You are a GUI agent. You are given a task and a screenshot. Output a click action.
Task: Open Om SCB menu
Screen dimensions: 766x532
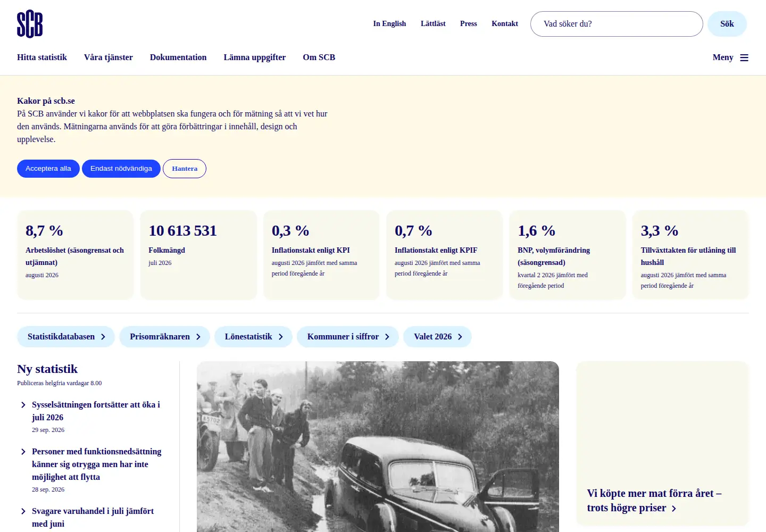click(x=319, y=57)
